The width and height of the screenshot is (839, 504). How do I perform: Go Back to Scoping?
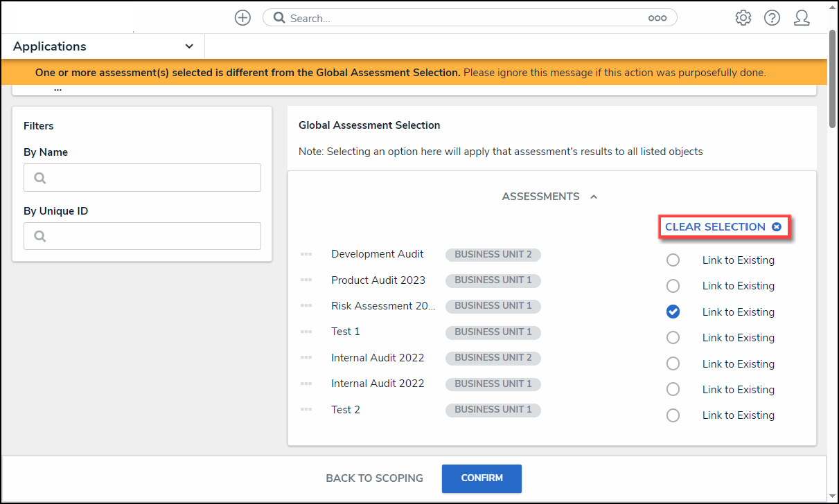coord(374,478)
